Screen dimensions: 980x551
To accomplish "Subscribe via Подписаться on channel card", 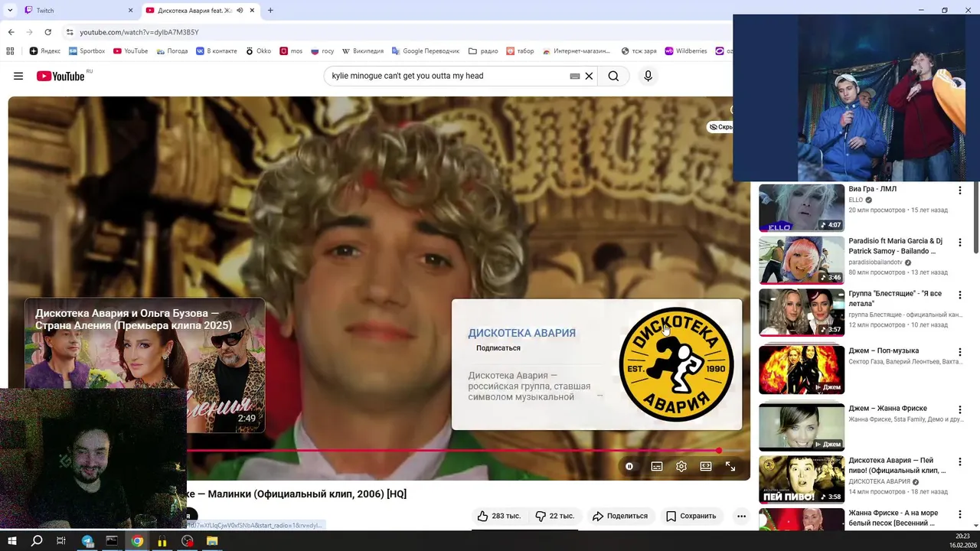I will pos(498,348).
